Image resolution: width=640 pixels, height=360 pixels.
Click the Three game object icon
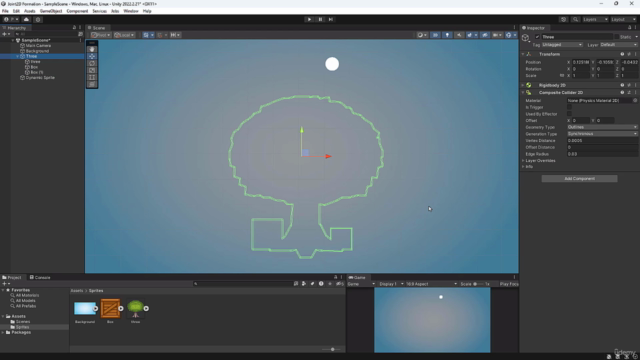(x=526, y=38)
